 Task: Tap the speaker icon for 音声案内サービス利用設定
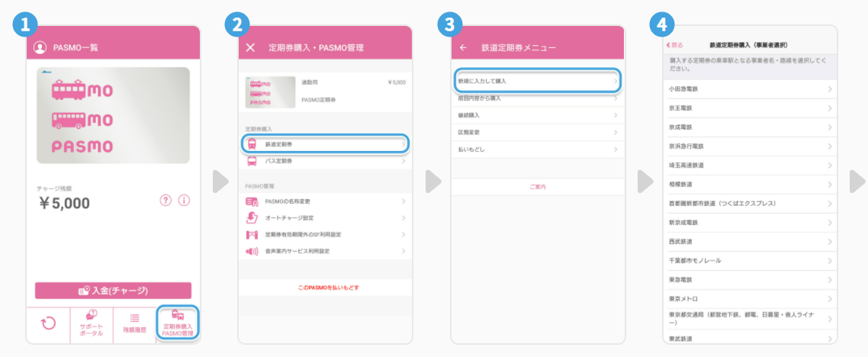(x=252, y=251)
